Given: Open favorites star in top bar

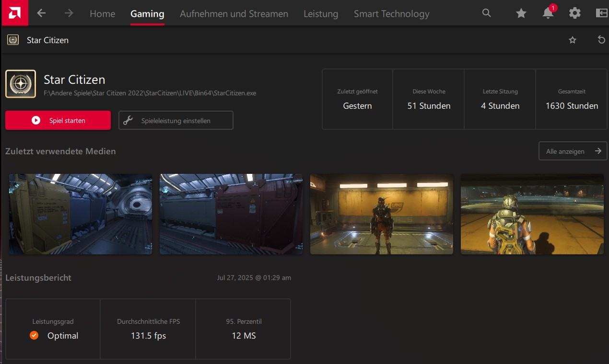Looking at the screenshot, I should point(521,13).
